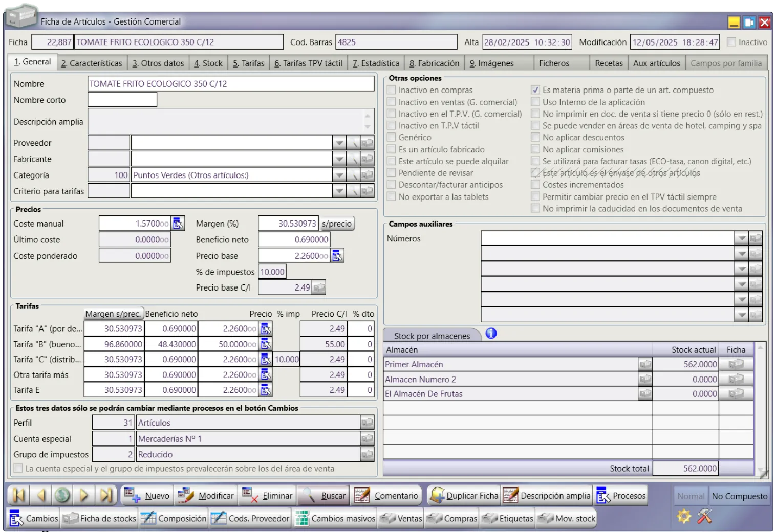776x532 pixels.
Task: Click the yellow gear settings icon
Action: tap(684, 516)
